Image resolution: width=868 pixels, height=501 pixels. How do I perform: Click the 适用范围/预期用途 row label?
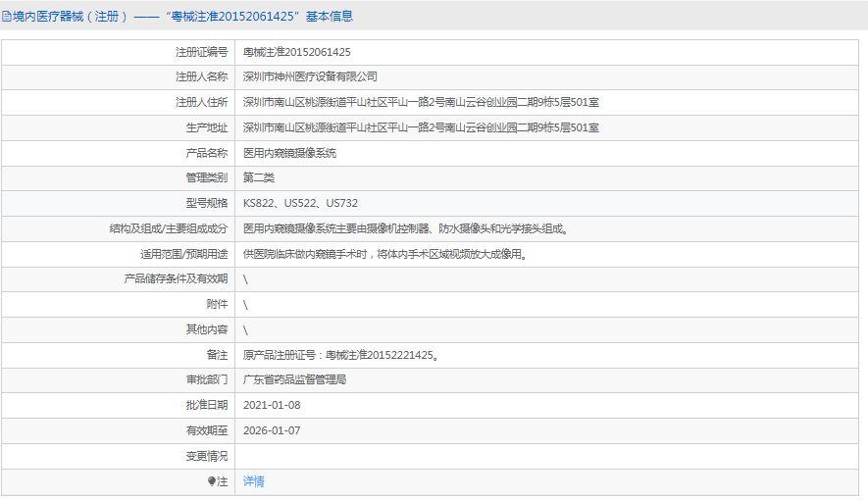(x=183, y=254)
